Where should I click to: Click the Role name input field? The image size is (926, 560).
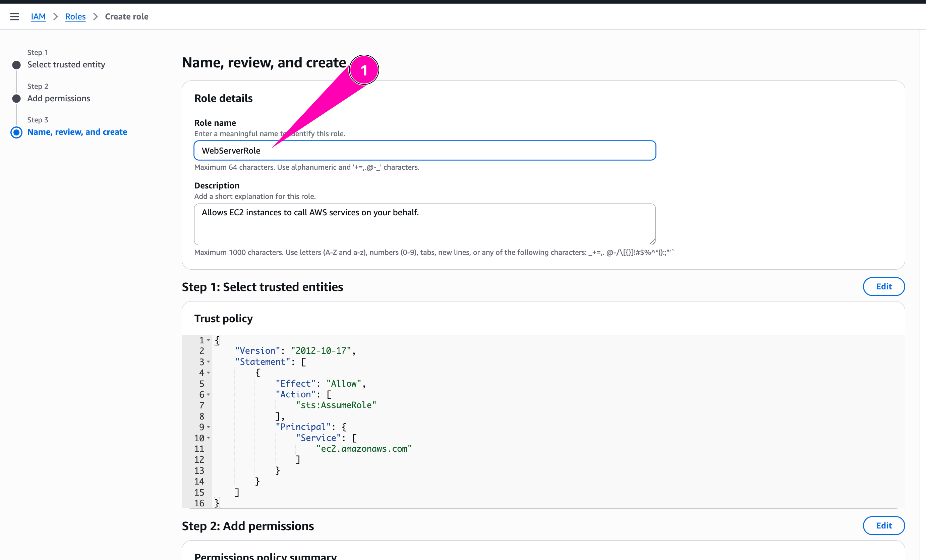(x=425, y=151)
